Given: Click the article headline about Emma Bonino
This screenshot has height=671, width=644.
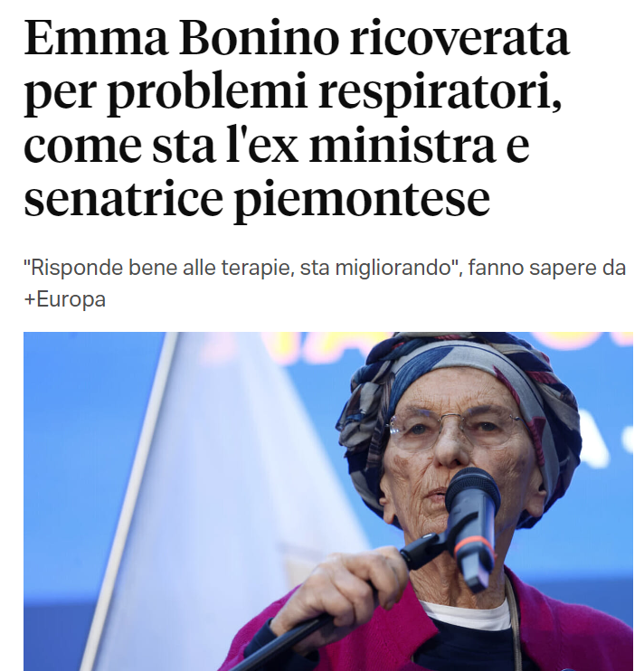Looking at the screenshot, I should [297, 119].
